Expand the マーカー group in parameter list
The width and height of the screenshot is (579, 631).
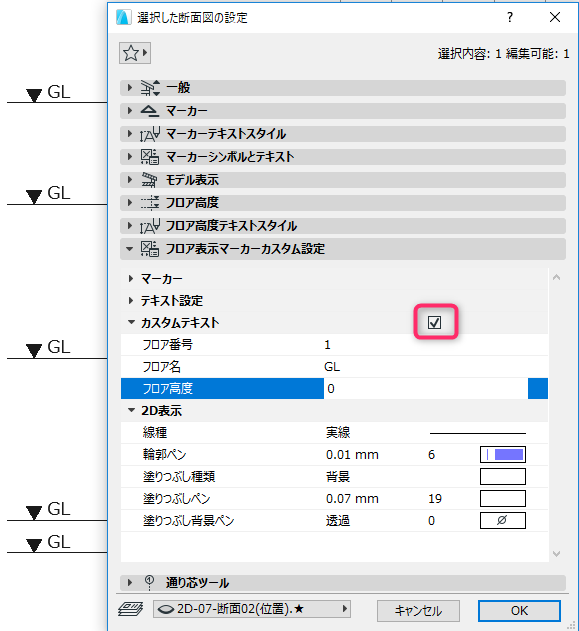(x=131, y=278)
